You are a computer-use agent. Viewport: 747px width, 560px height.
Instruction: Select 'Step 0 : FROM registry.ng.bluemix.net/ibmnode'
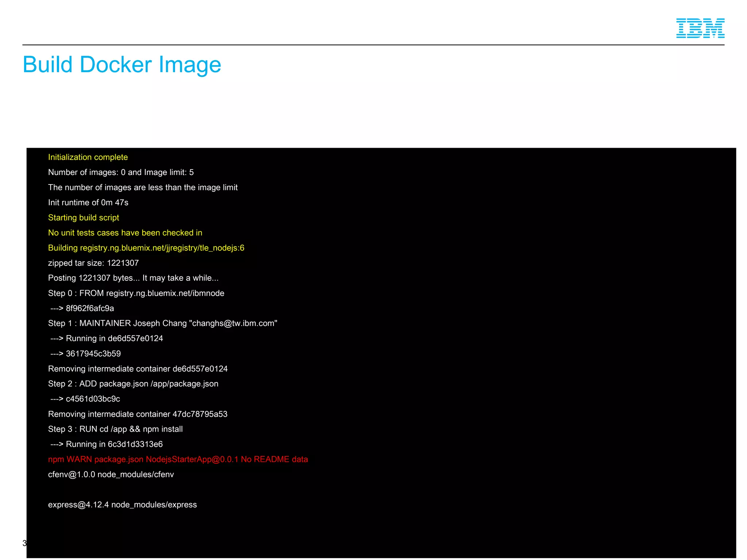click(x=136, y=293)
